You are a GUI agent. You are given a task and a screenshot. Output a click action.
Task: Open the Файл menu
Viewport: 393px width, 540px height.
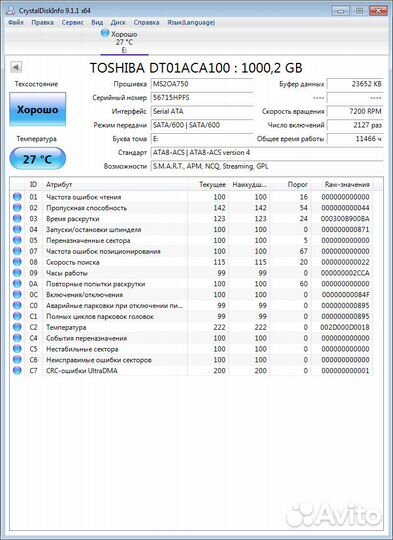(16, 22)
